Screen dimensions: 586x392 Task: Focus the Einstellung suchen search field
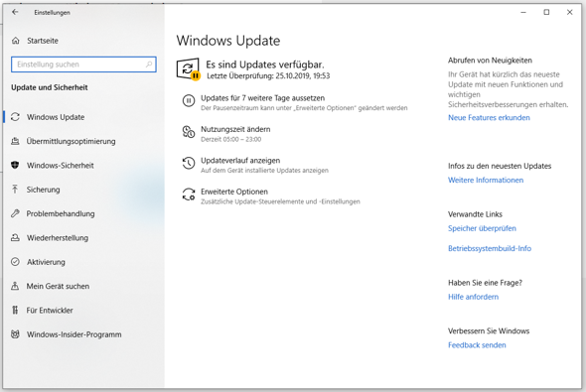click(x=83, y=65)
